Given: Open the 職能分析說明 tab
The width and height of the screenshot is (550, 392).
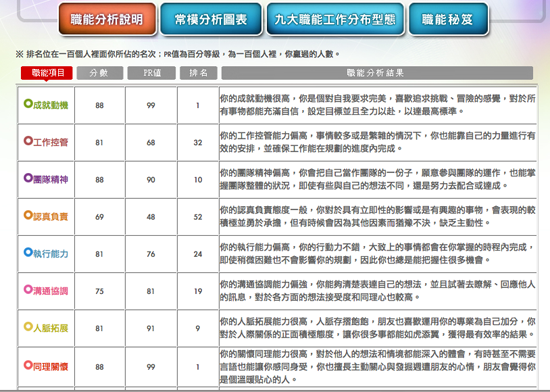Looking at the screenshot, I should click(x=107, y=19).
